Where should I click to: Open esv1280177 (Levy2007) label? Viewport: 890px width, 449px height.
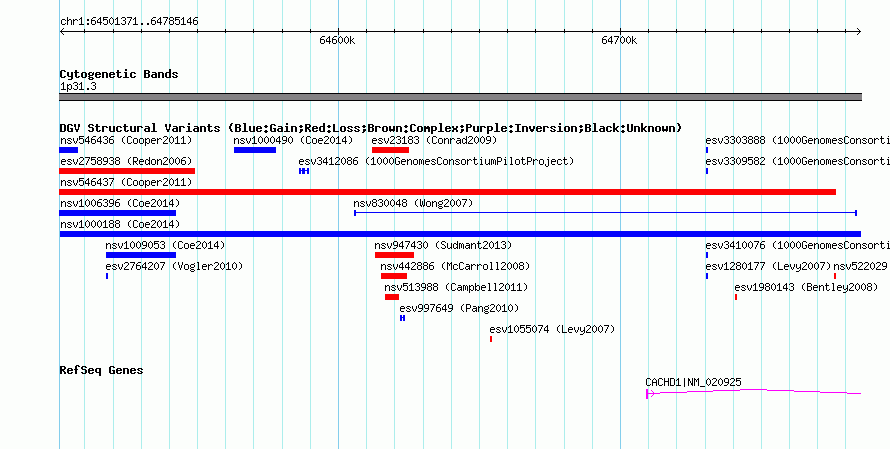click(x=769, y=266)
